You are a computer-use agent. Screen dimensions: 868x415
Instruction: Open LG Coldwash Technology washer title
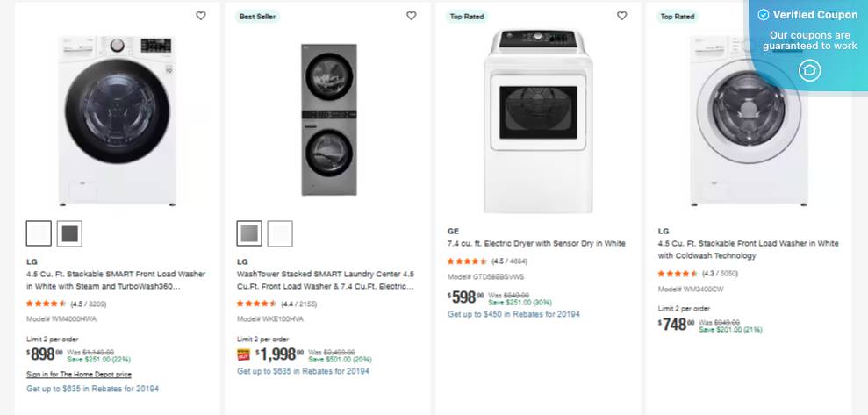tap(748, 249)
